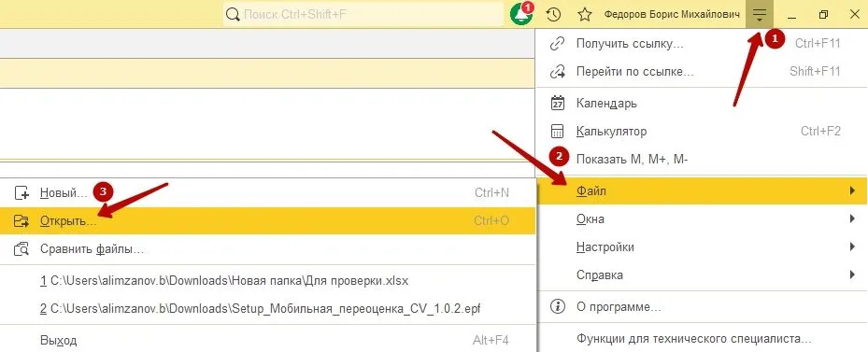868x352 pixels.
Task: Restore down the application window
Action: tap(823, 14)
